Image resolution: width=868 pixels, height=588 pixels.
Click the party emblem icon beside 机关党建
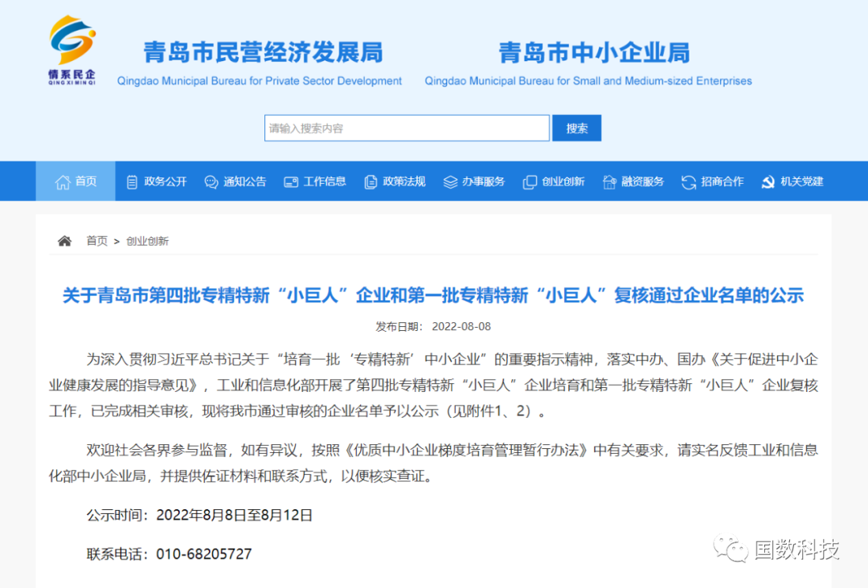(768, 182)
